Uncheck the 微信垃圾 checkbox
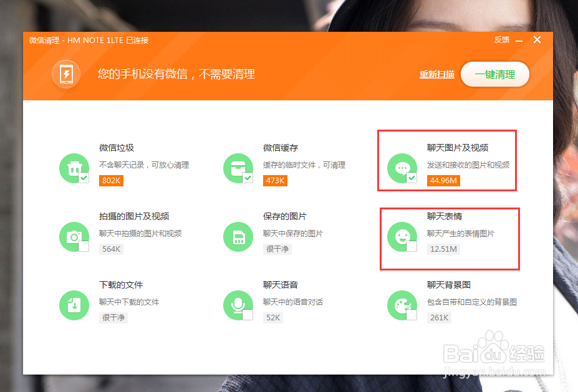 click(84, 178)
